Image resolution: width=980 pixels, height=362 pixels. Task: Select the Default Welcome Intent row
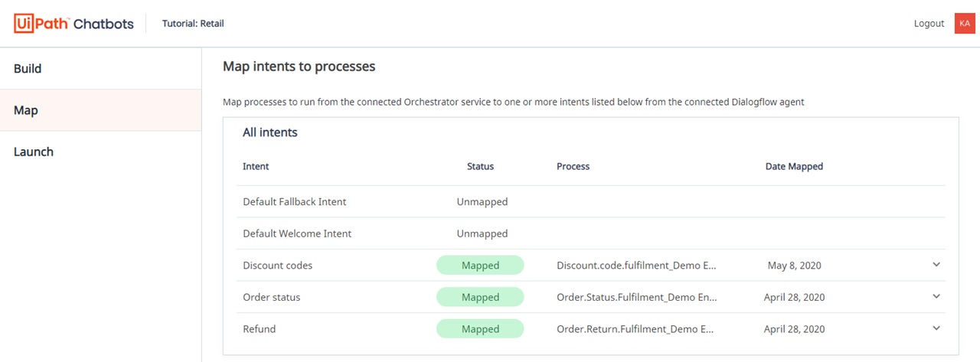click(x=297, y=233)
